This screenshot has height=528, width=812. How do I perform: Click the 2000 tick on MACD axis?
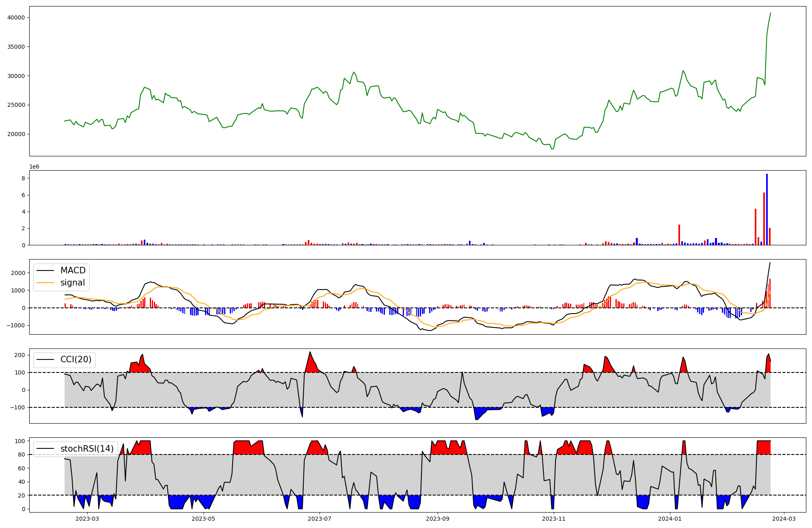click(x=18, y=273)
